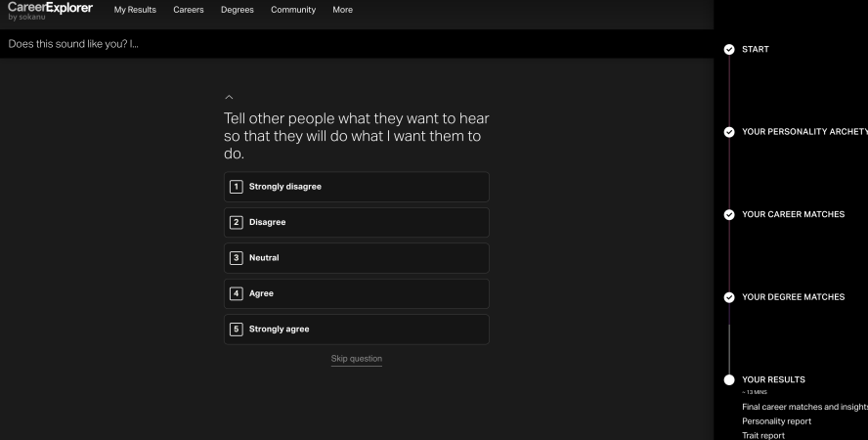Go to previous question using up chevron

tap(229, 97)
